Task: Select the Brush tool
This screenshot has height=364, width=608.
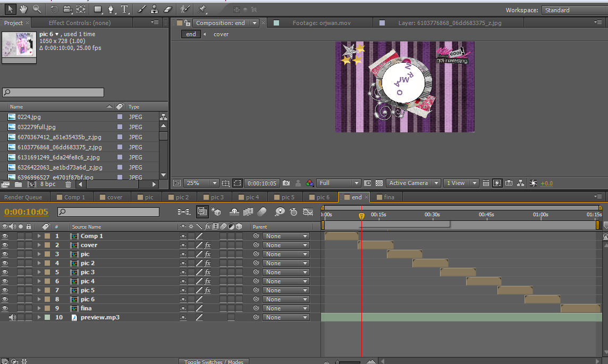Action: [142, 10]
